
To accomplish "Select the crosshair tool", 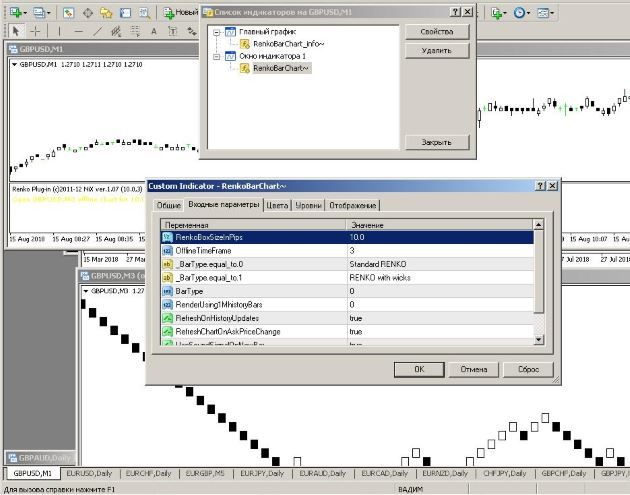I will [x=33, y=31].
